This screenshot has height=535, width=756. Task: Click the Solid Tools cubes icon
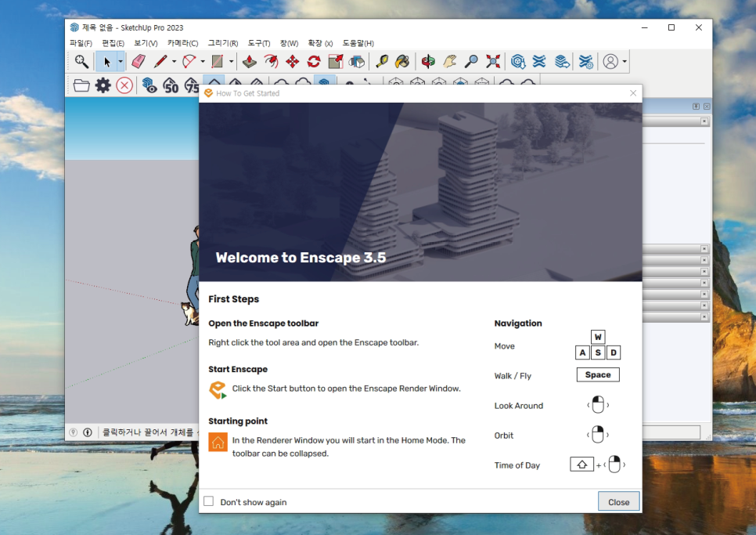click(357, 61)
